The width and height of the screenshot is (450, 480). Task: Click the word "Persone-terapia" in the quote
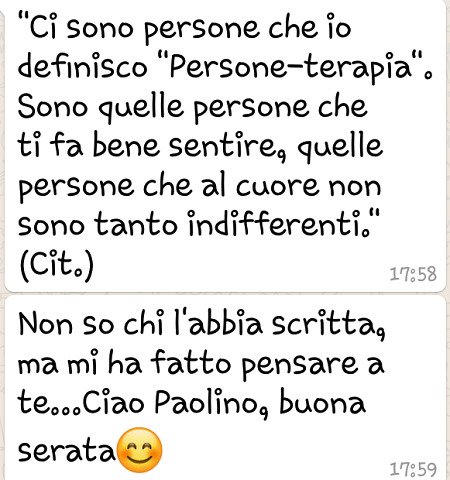tap(291, 68)
